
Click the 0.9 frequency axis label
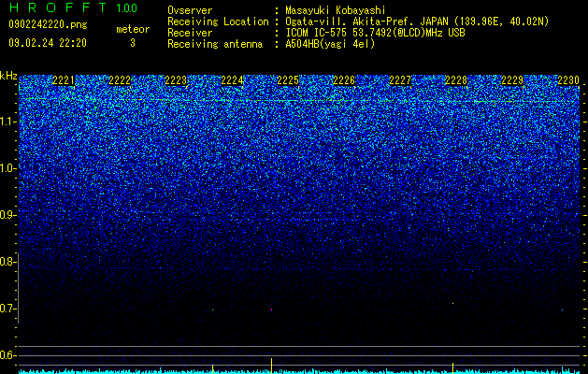[x=7, y=215]
